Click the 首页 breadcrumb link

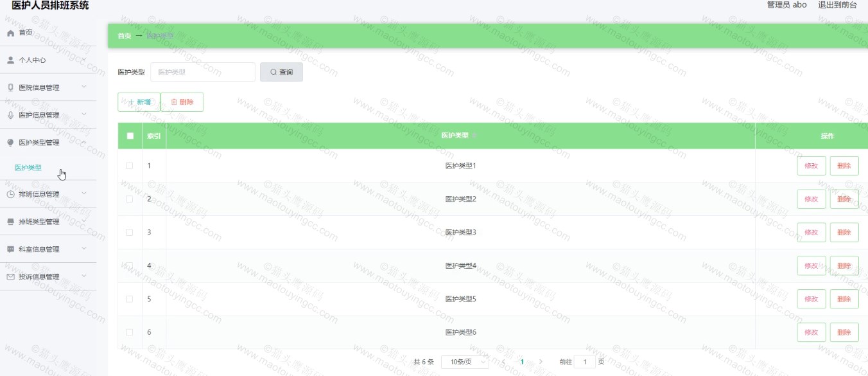(125, 36)
